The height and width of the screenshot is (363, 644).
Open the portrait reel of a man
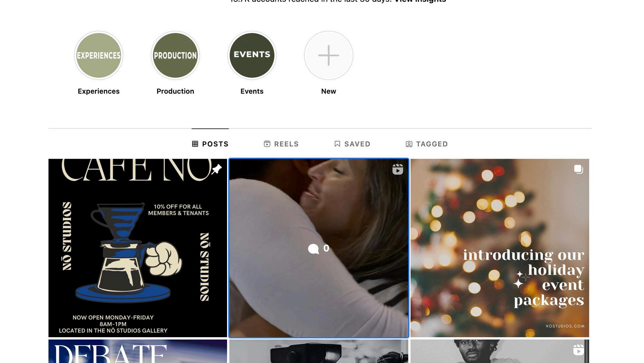pos(500,351)
